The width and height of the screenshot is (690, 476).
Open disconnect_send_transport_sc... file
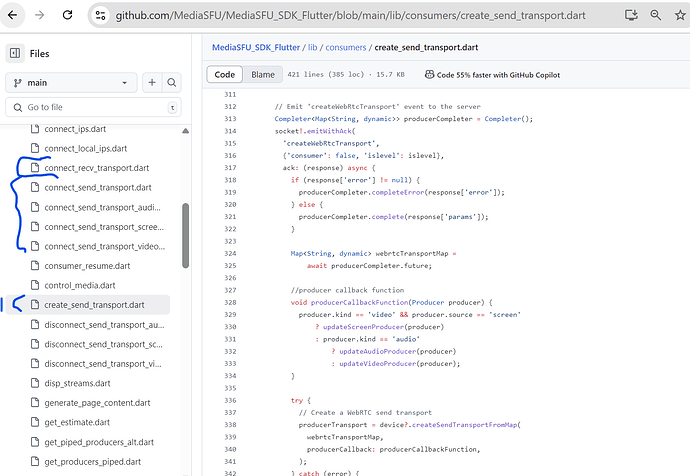[103, 344]
